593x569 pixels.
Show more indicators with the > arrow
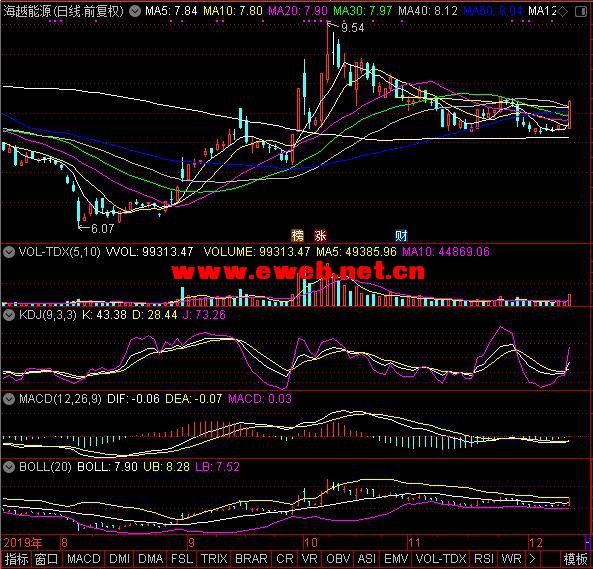(532, 559)
